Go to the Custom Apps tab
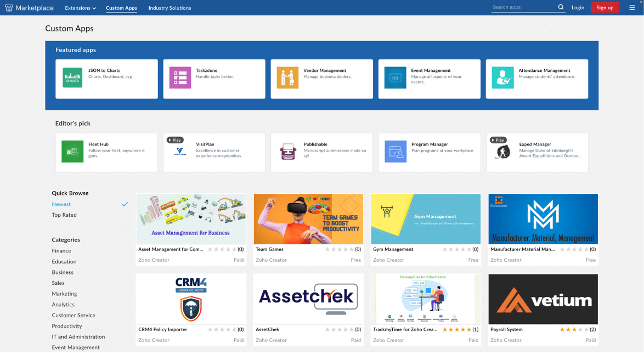This screenshot has height=353, width=644. 121,8
